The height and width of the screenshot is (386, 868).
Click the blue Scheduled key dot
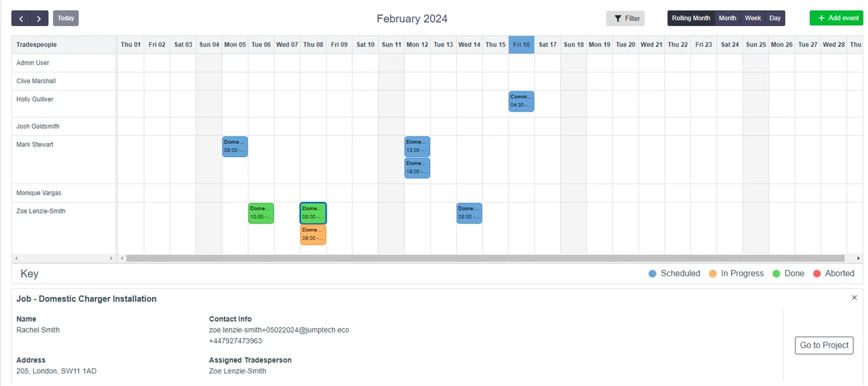pyautogui.click(x=652, y=274)
